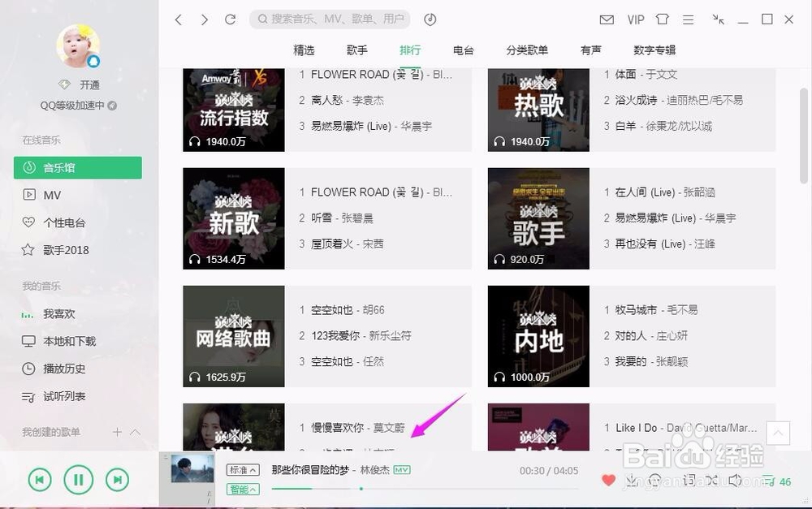Click song 浴火成诗 - 迪丽热巴/毛不易

(x=679, y=100)
